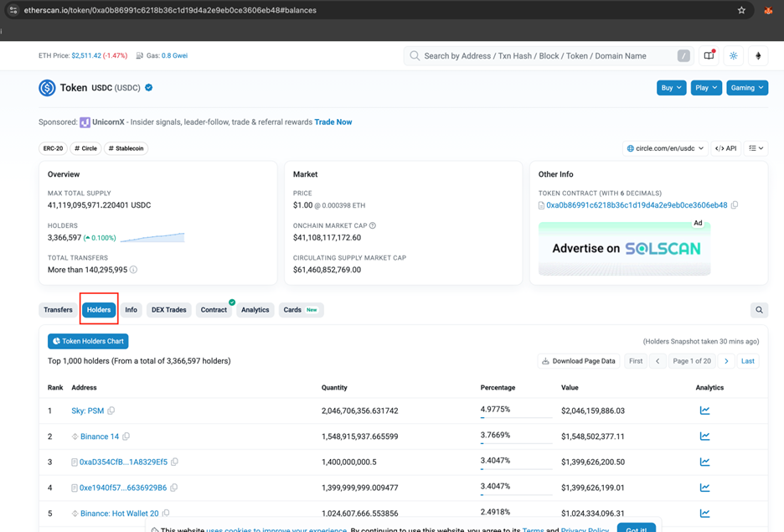Select the Holders tab
Screen dimensions: 784x532
(x=99, y=310)
